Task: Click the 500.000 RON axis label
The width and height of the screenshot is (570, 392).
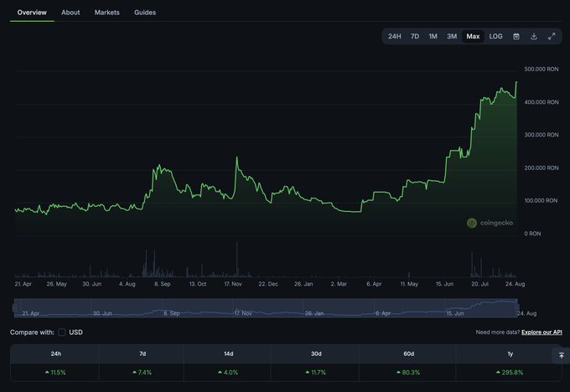Action: tap(541, 69)
